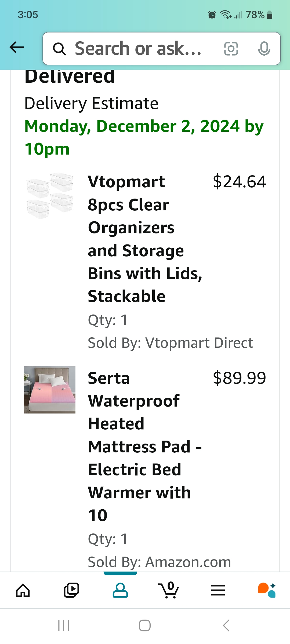The height and width of the screenshot is (644, 290).
Task: Tap the microphone voice search icon
Action: click(264, 49)
